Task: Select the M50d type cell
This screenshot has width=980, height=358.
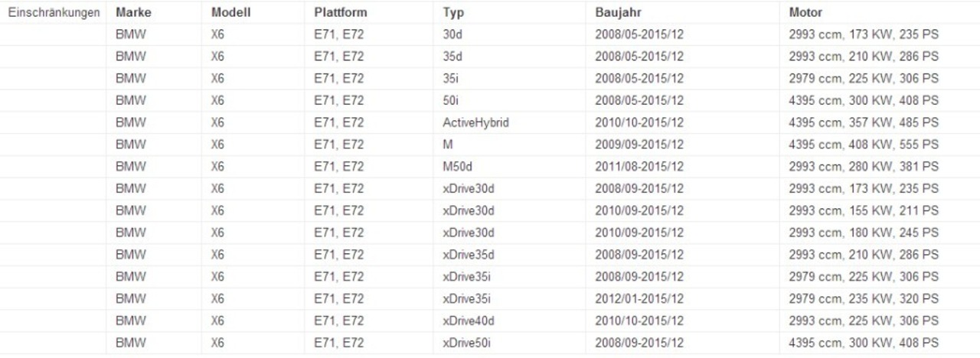Action: coord(457,167)
